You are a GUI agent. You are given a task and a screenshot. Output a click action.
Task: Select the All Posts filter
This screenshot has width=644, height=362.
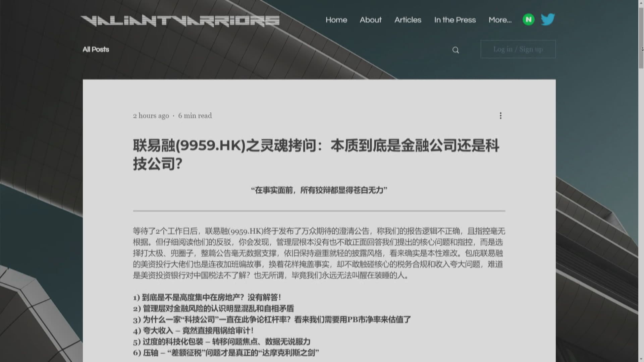click(96, 49)
